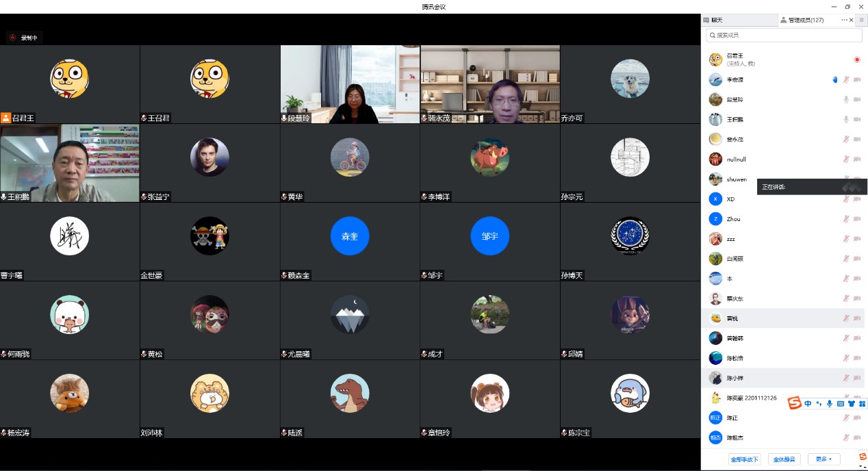The width and height of the screenshot is (868, 471).
Task: Click the raised hand icon beside 李宏源
Action: (834, 79)
